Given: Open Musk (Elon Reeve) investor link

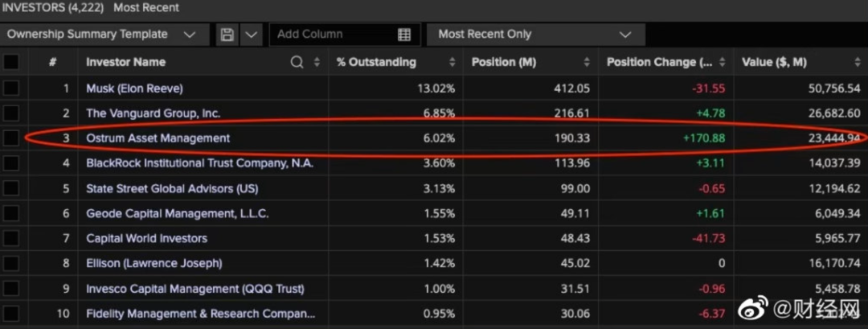Looking at the screenshot, I should tap(134, 88).
